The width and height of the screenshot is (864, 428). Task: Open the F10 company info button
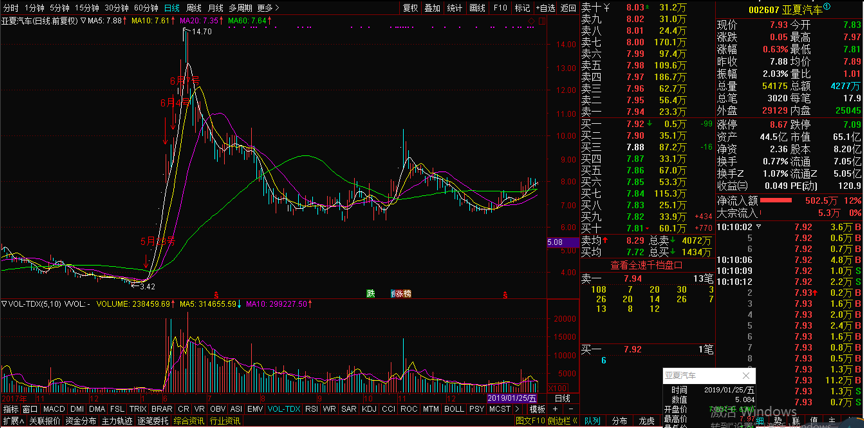tap(500, 7)
